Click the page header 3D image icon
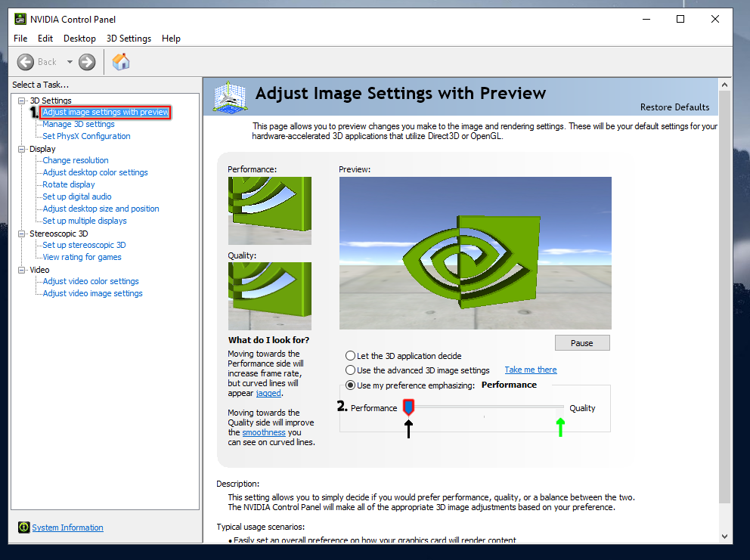Viewport: 750px width, 560px height. [x=230, y=97]
